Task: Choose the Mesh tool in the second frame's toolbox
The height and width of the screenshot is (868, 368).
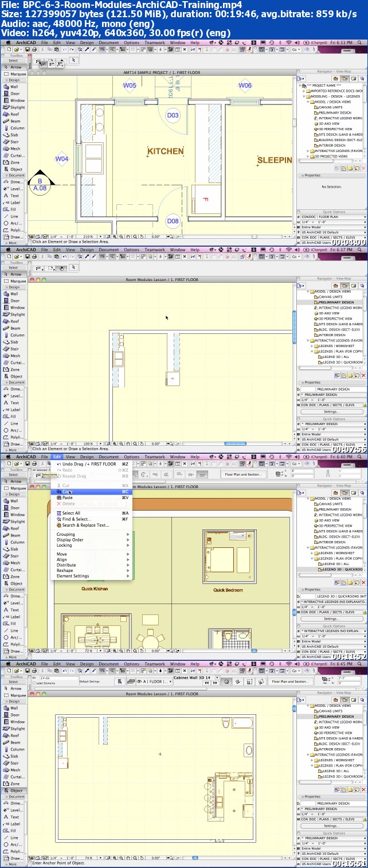Action: (14, 356)
